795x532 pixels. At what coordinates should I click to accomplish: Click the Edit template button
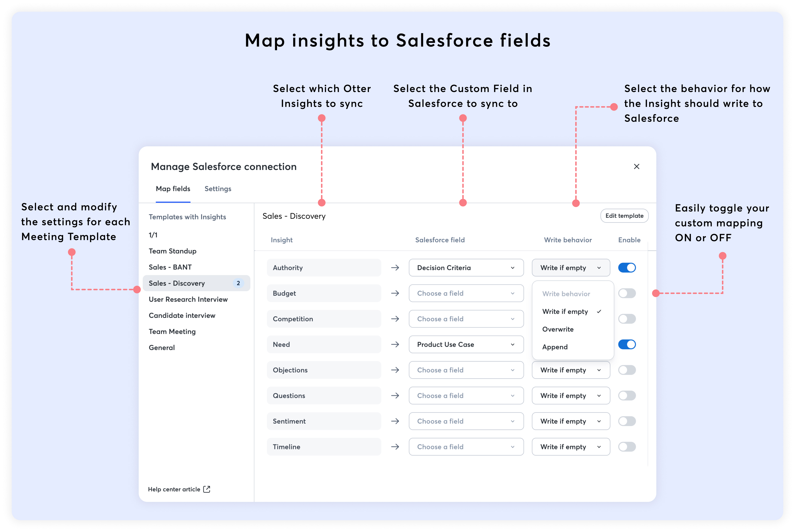tap(624, 216)
